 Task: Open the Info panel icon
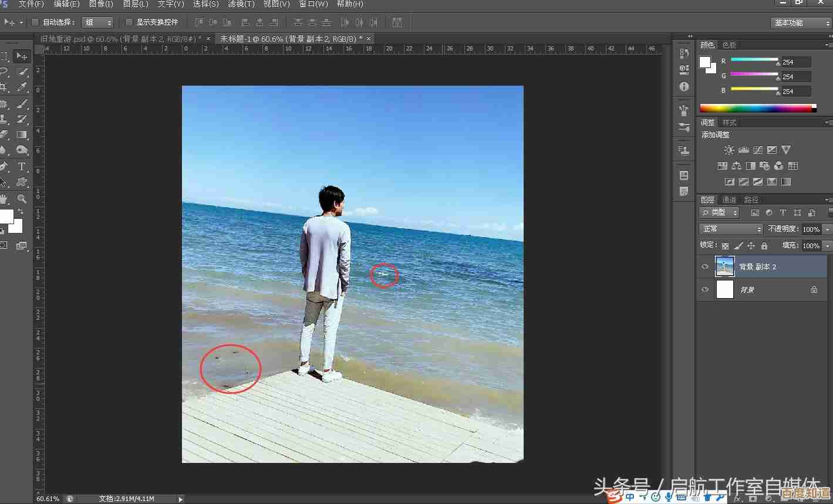click(684, 86)
